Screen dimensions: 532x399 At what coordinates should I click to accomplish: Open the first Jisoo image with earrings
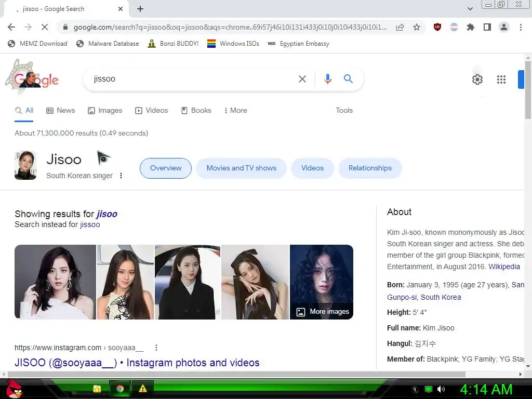pos(55,282)
